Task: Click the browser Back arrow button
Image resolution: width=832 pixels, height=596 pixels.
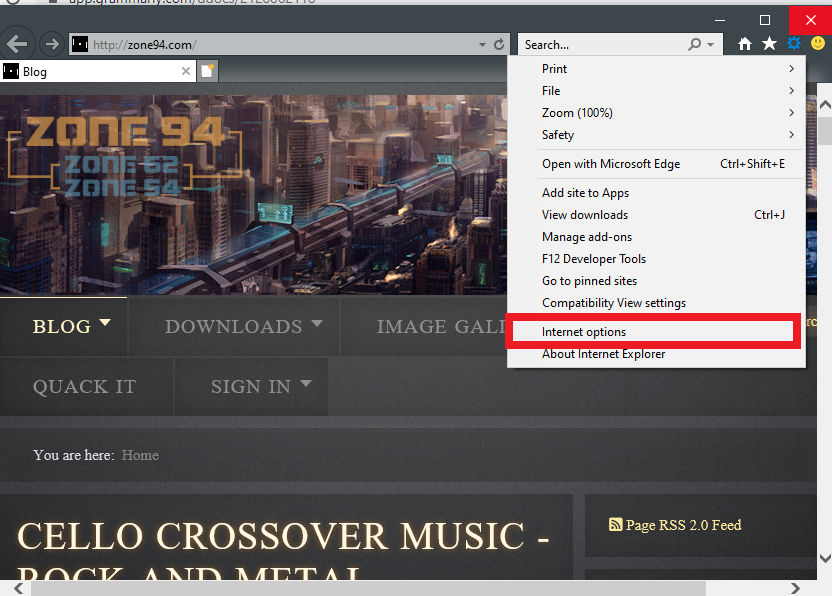Action: 17,44
